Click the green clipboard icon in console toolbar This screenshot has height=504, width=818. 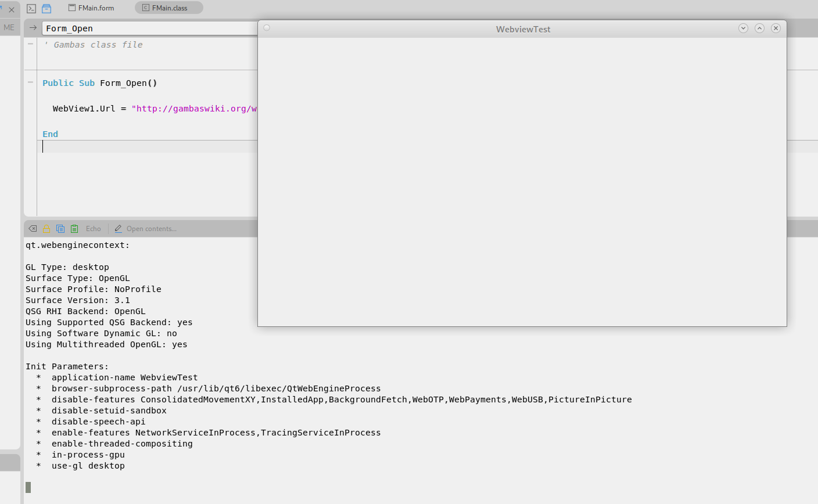(74, 228)
